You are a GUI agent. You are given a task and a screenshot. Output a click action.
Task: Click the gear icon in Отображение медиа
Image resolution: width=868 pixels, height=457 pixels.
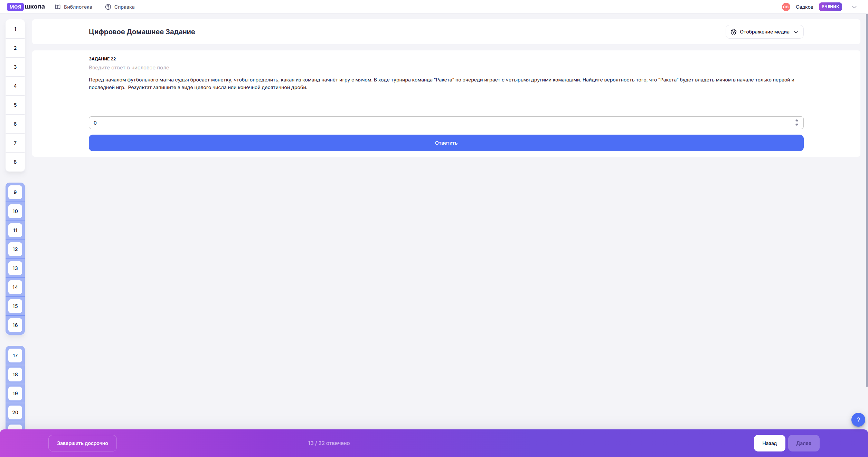click(733, 32)
